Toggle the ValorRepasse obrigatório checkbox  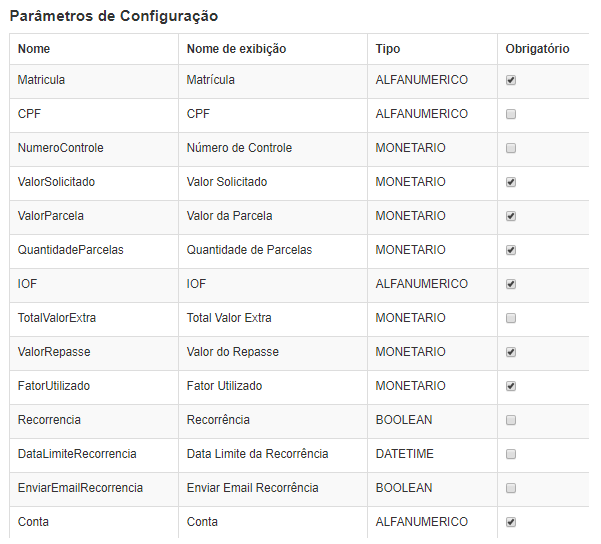(511, 352)
